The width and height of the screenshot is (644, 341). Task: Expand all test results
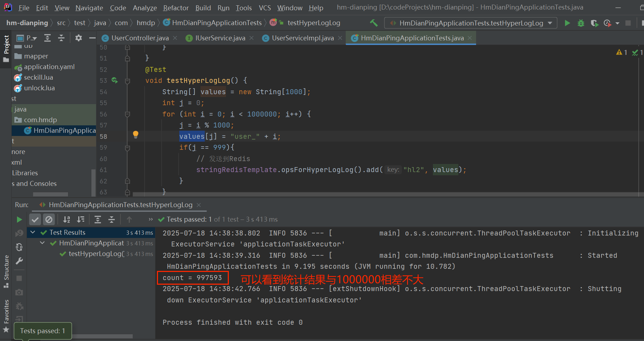98,220
